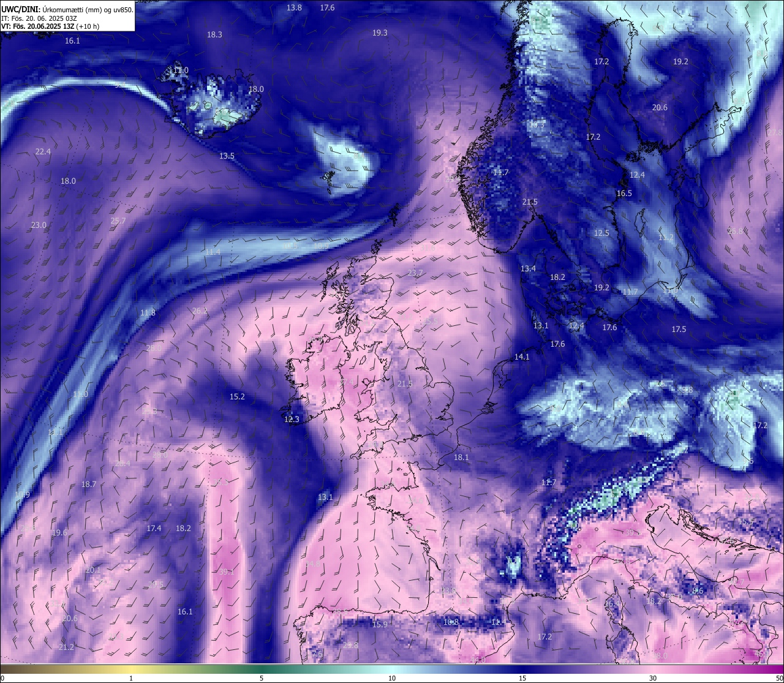Viewport: 784px width, 683px height.
Task: Select the 26.2 value label
Action: point(200,311)
